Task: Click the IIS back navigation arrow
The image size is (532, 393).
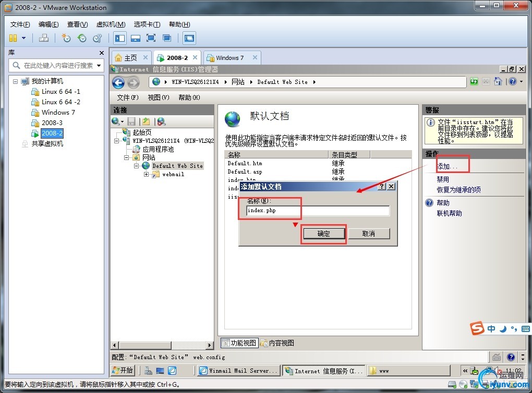Action: [x=118, y=82]
